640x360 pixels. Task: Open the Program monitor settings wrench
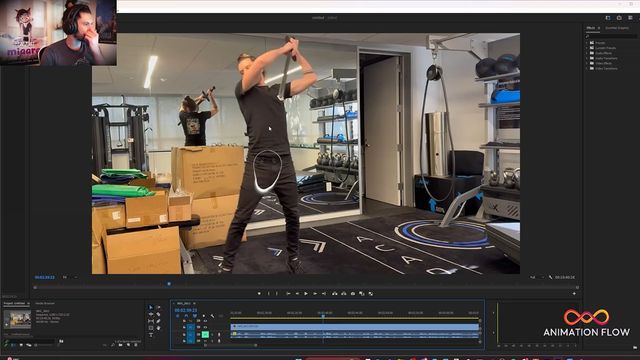coord(550,277)
